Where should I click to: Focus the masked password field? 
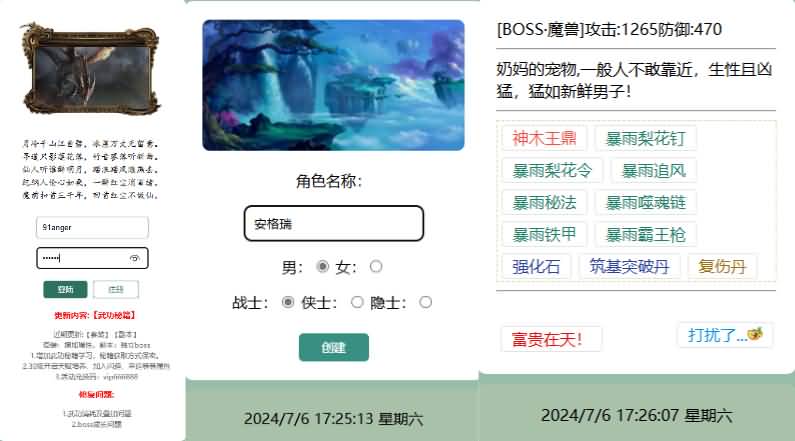92,258
